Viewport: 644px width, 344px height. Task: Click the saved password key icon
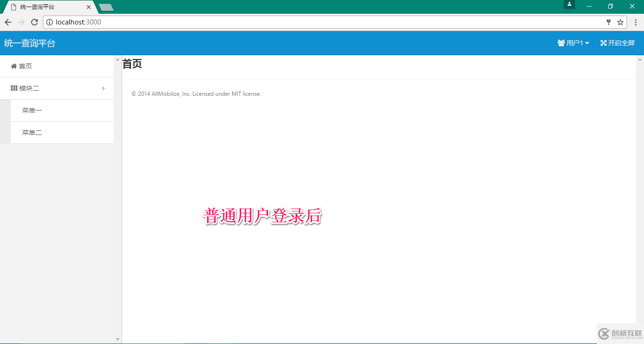pos(608,22)
